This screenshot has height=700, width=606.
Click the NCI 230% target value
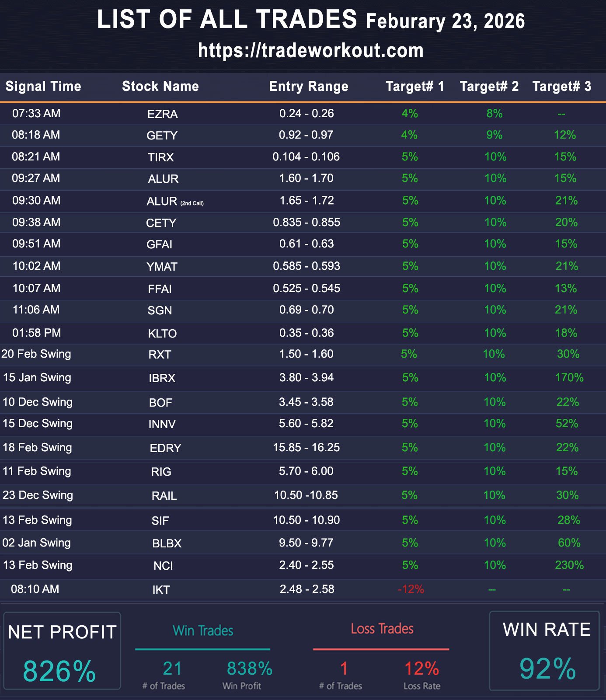point(569,565)
